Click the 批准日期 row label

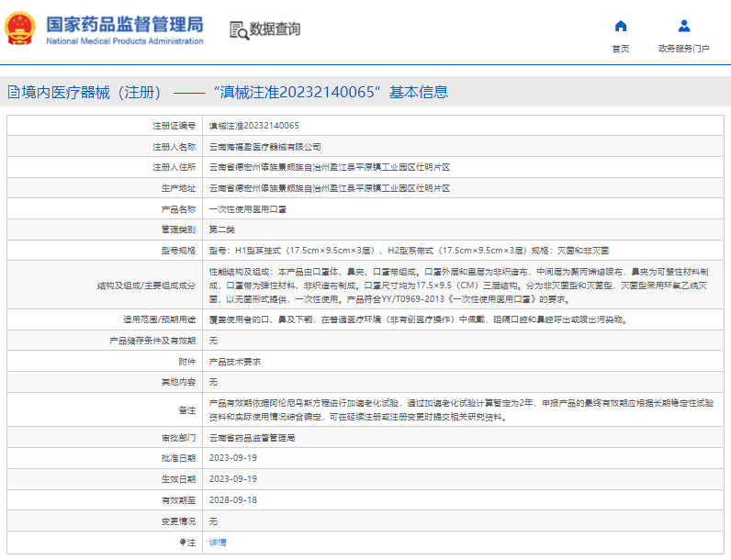178,458
